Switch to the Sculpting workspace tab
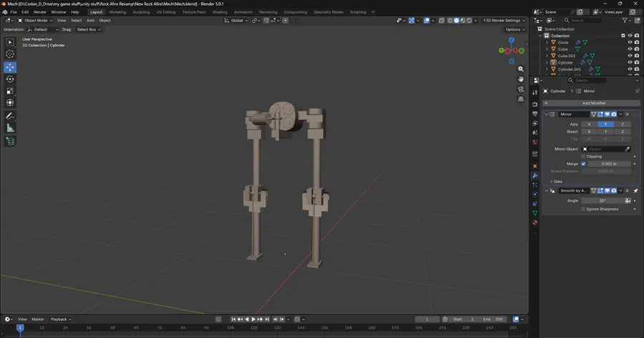Viewport: 644px width, 338px height. (141, 12)
